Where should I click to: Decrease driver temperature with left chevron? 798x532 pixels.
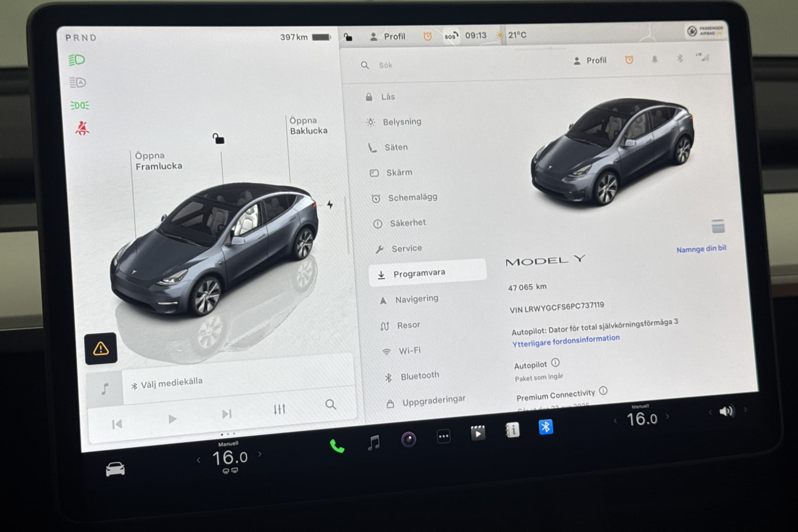(x=198, y=460)
